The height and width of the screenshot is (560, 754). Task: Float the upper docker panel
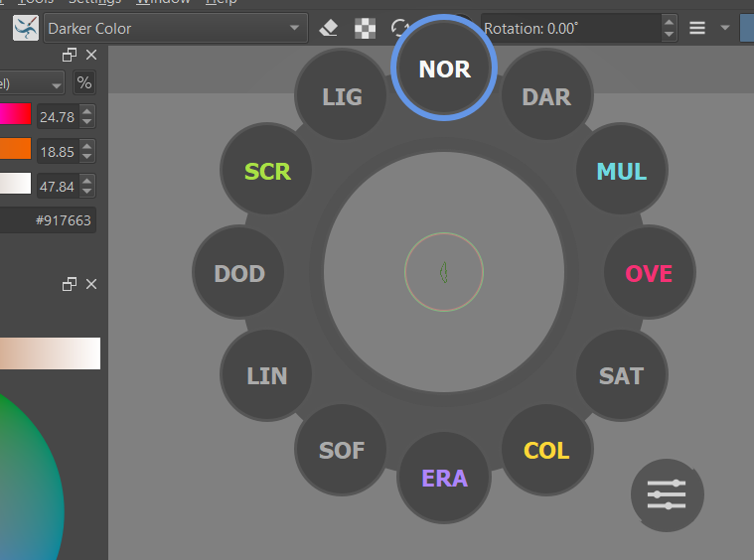(70, 55)
